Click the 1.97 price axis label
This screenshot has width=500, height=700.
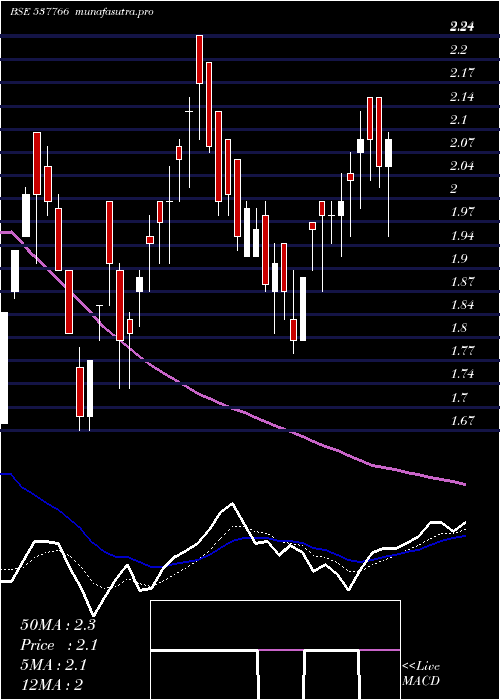coord(462,211)
